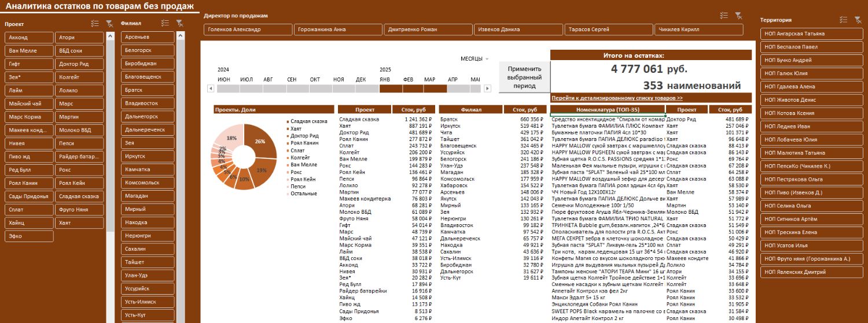Click the Филиал slicer scrollbar up arrow
This screenshot has height=323, width=868.
[x=181, y=35]
